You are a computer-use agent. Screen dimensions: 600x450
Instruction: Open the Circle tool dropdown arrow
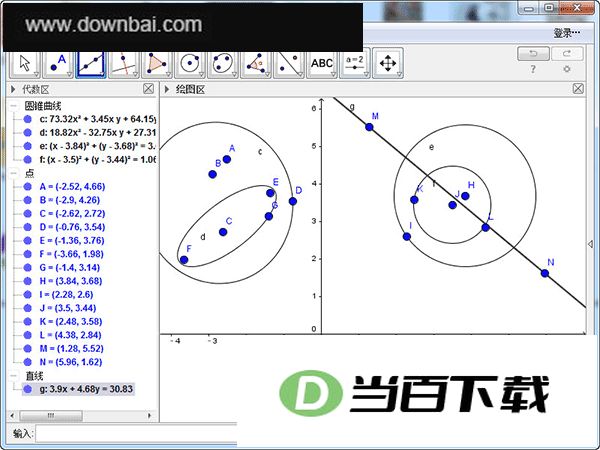[x=202, y=74]
